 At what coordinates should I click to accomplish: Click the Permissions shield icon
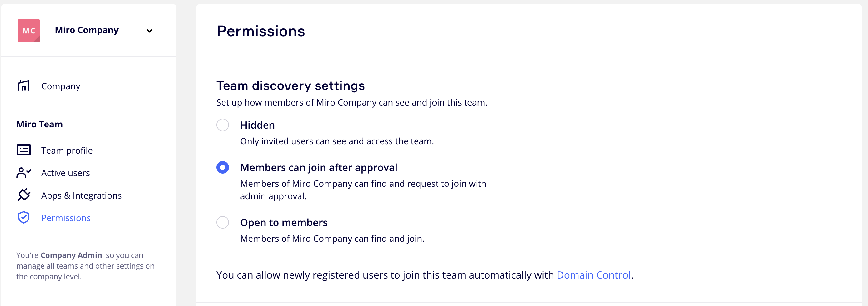[23, 217]
